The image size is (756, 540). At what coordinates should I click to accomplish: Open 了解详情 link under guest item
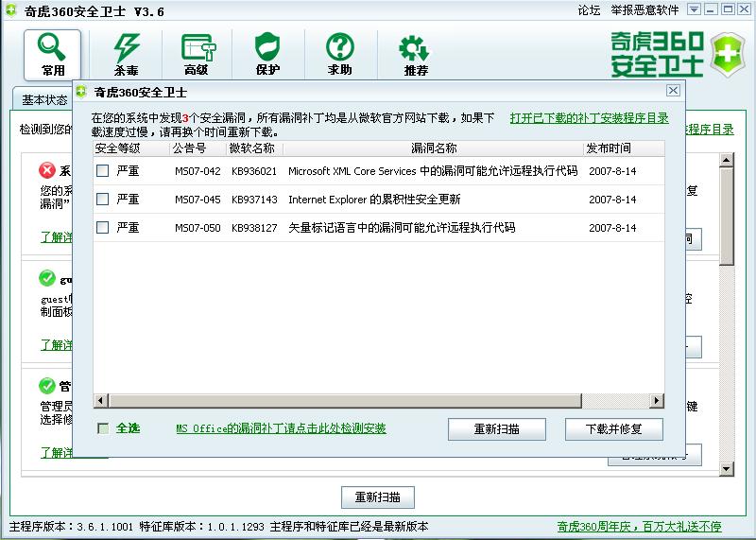56,344
